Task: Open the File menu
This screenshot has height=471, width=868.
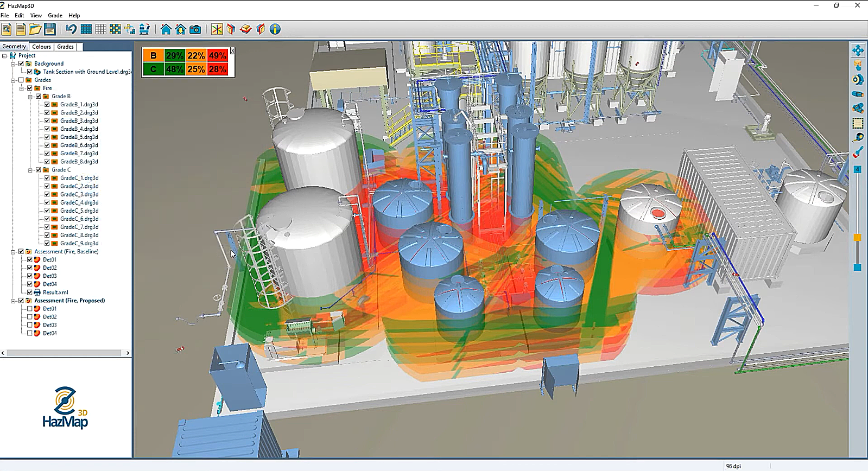Action: pos(5,15)
